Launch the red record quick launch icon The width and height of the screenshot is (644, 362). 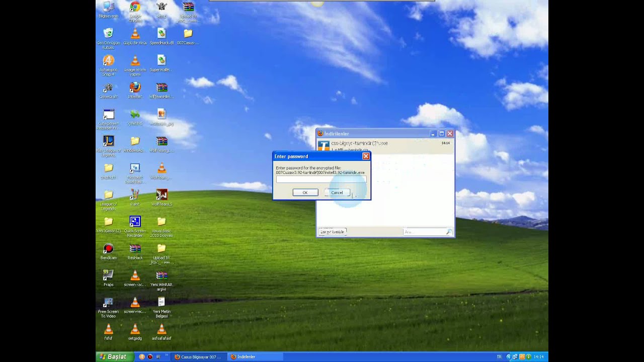150,357
